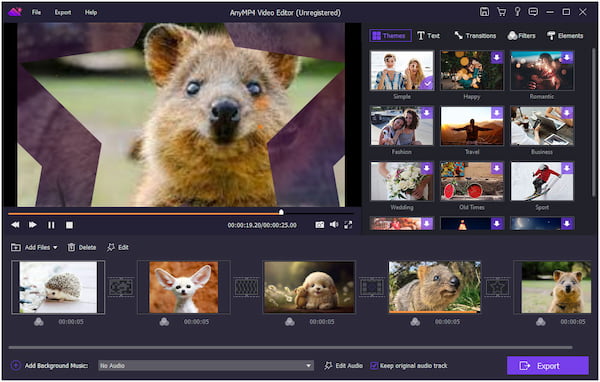Toggle Keep original audio track checkbox

point(374,366)
